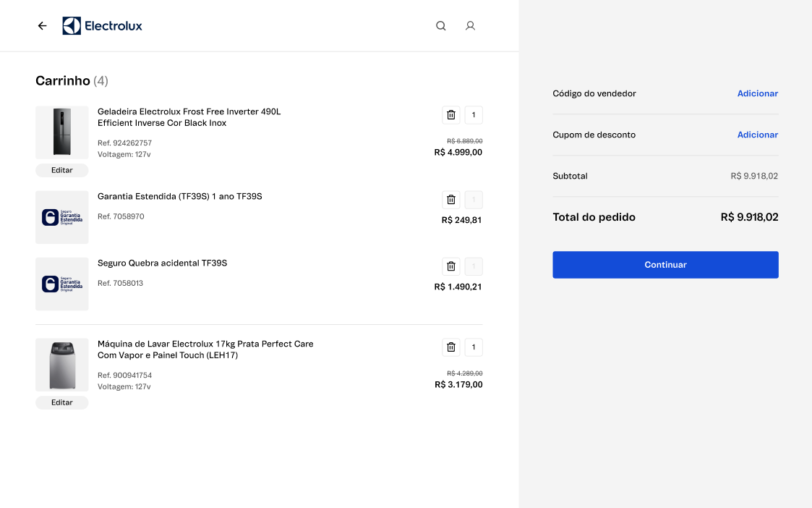Click the Editar button under the refrigerator
The height and width of the screenshot is (508, 812).
62,170
